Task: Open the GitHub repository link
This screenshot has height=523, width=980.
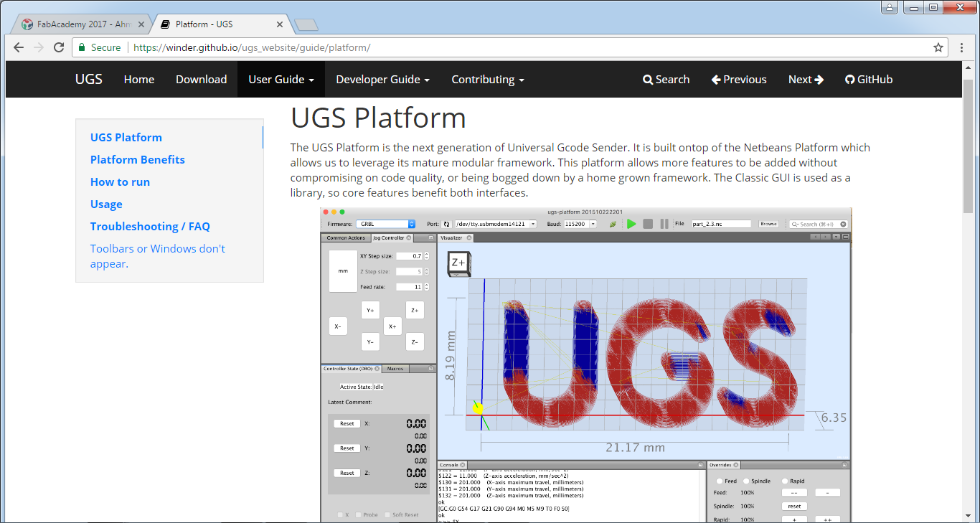Action: click(x=869, y=80)
